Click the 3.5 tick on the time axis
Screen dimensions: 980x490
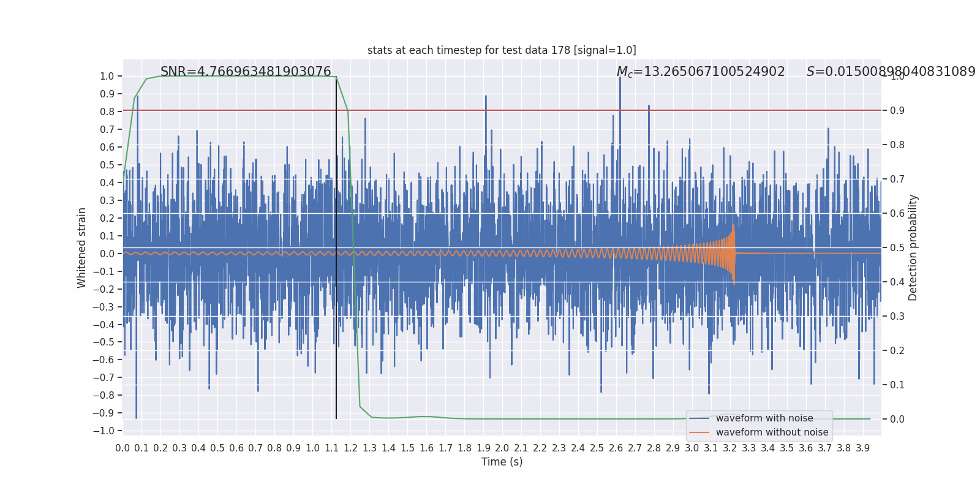coord(787,448)
